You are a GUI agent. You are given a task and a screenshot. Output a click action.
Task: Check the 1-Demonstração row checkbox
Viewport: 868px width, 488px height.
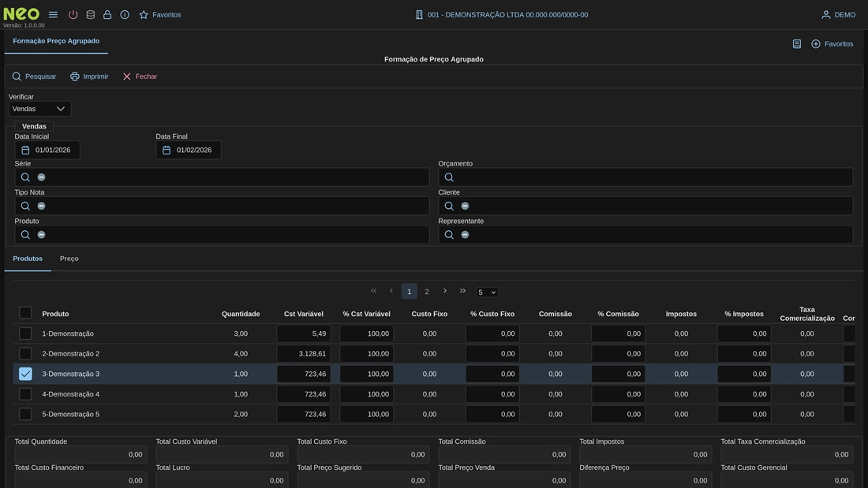point(25,333)
